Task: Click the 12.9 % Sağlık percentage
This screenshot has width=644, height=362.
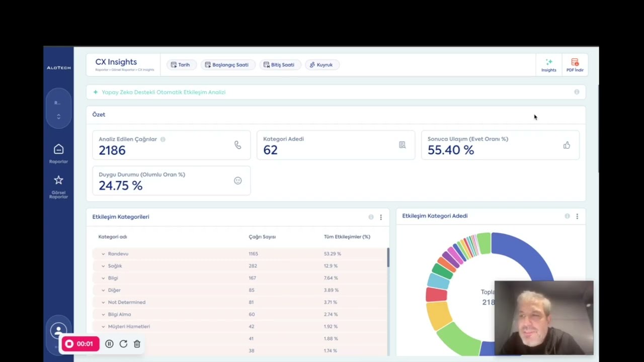Action: click(x=331, y=266)
